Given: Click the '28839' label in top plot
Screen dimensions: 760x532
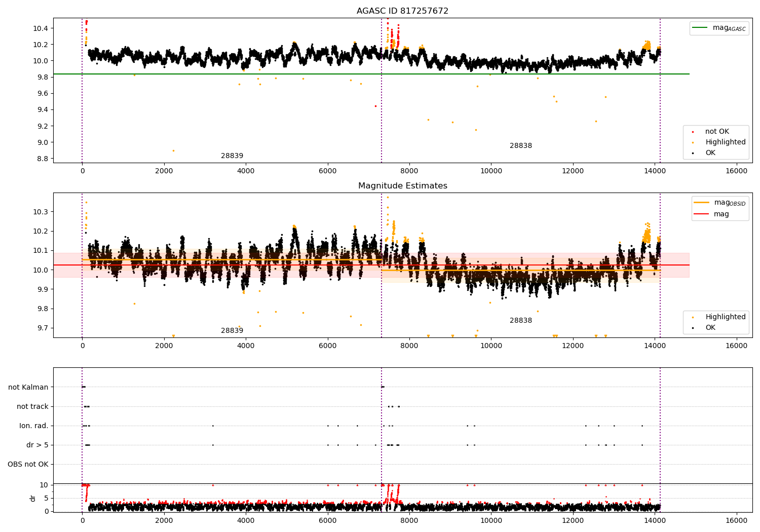Looking at the screenshot, I should 232,156.
